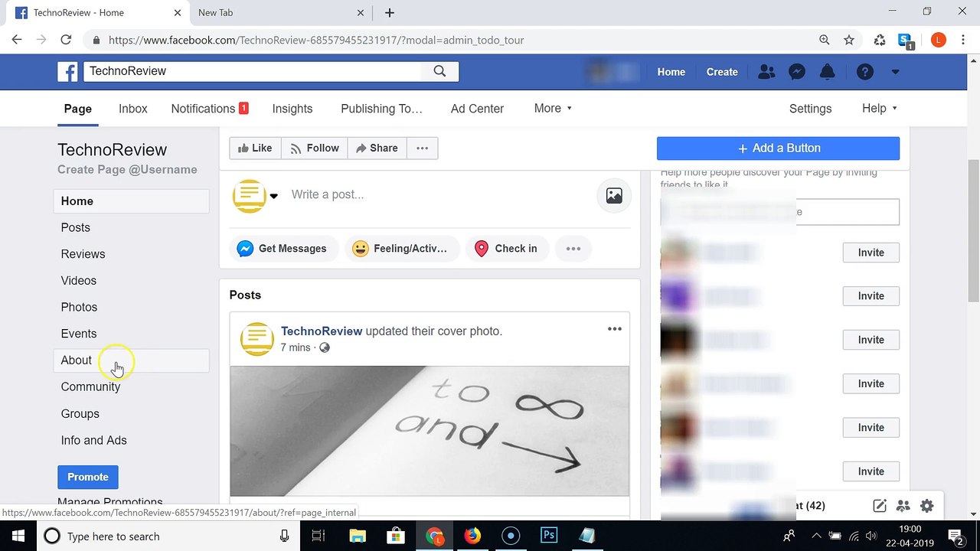The width and height of the screenshot is (980, 551).
Task: Click the Home link in header
Action: pos(671,72)
